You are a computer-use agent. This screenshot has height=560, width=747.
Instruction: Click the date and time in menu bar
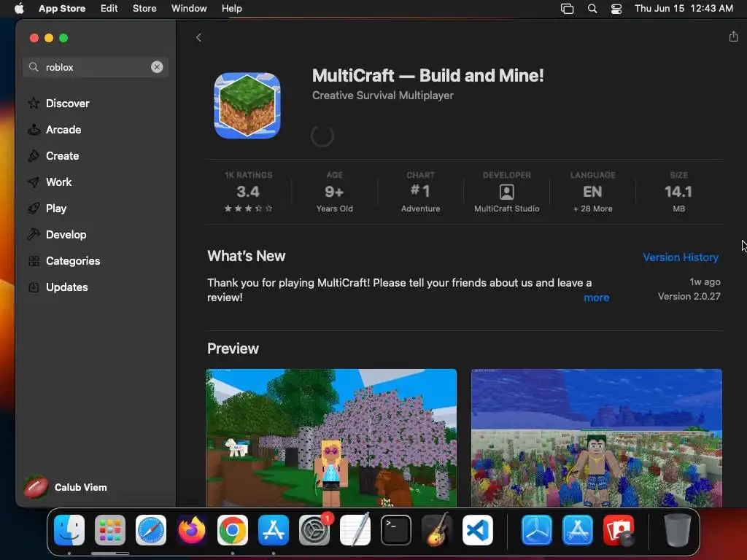click(684, 8)
